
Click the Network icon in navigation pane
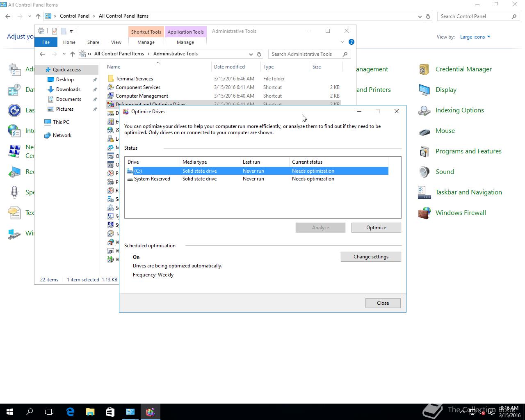point(48,135)
